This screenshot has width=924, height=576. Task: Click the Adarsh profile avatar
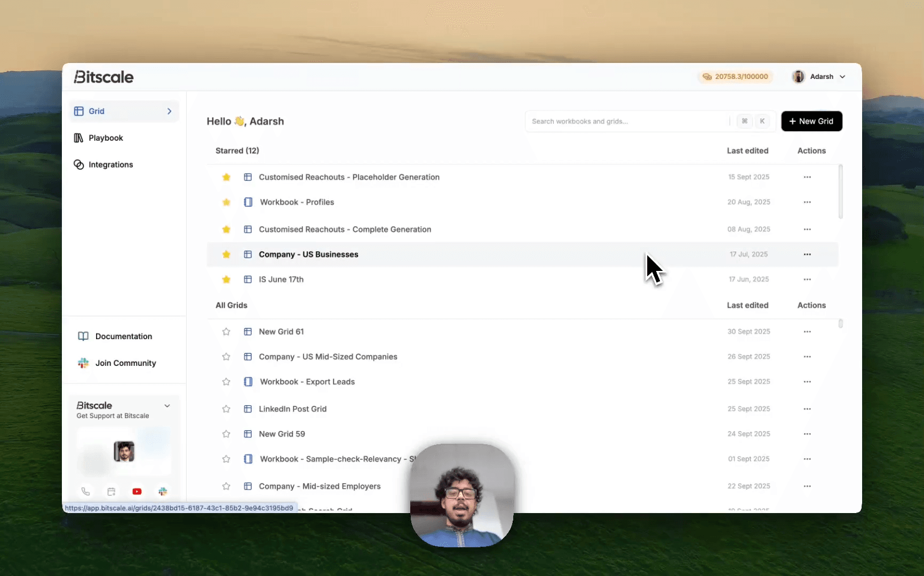pos(798,77)
